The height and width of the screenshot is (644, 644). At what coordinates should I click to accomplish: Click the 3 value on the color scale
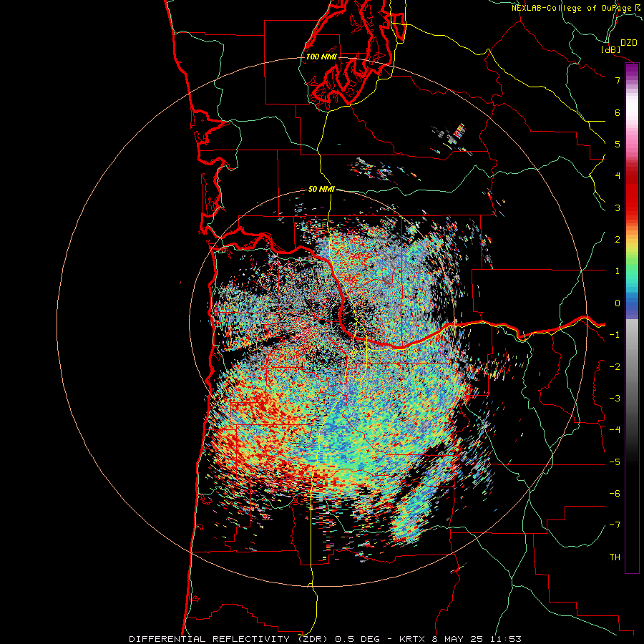(x=618, y=208)
